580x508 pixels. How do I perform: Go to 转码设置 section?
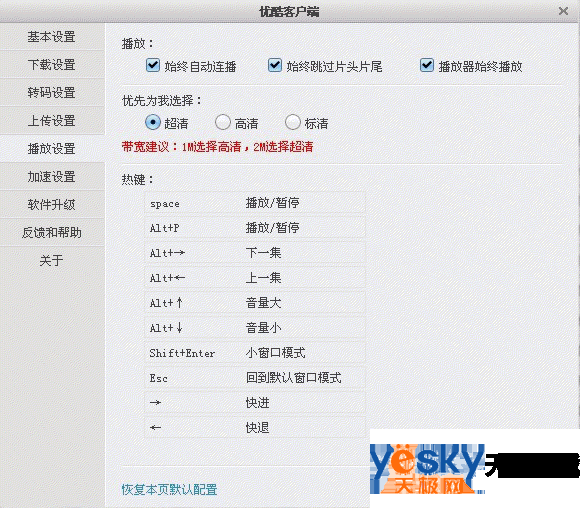[x=52, y=92]
